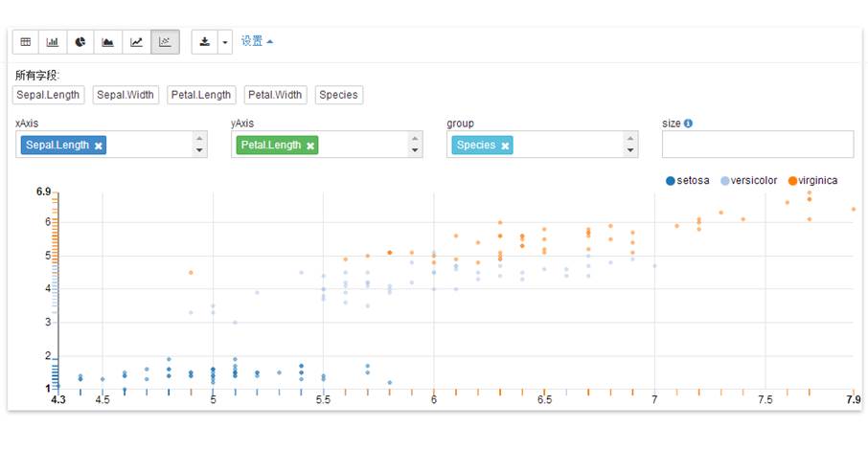Switch to the area chart icon
This screenshot has width=868, height=450.
(x=109, y=42)
